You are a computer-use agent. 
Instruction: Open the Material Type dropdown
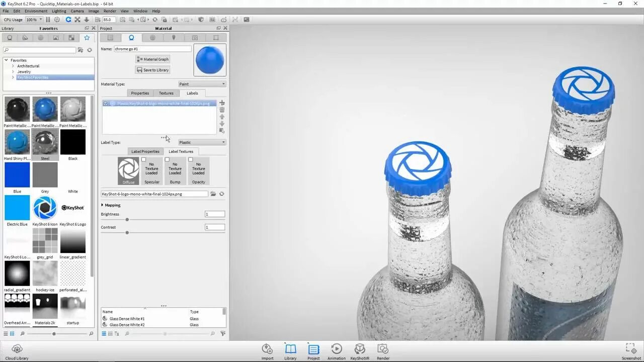[202, 84]
